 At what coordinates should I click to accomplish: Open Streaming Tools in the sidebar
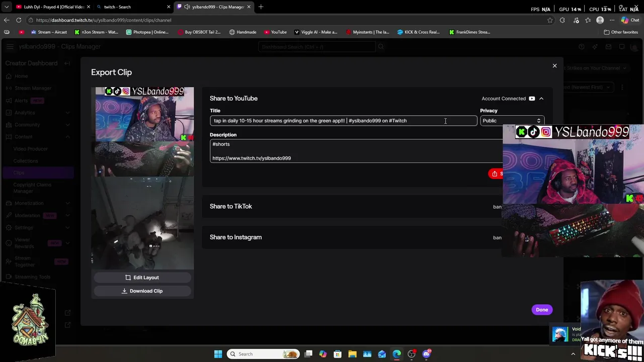coord(33,277)
